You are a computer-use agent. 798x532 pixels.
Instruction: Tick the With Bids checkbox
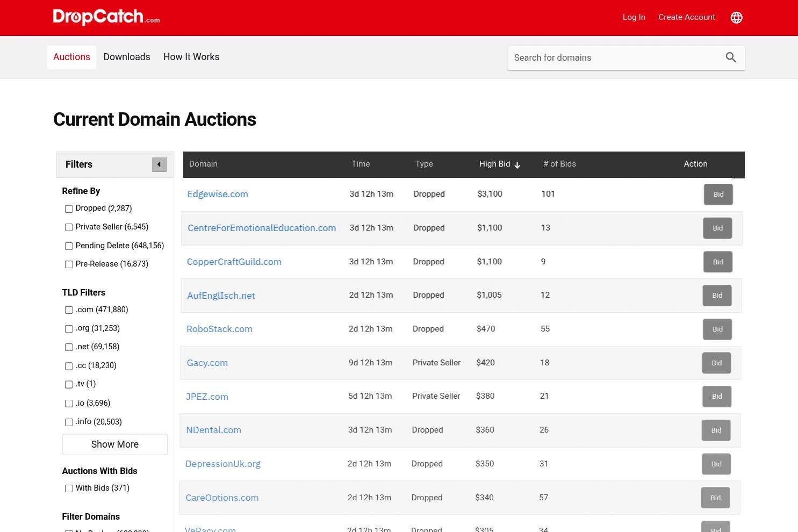coord(69,488)
